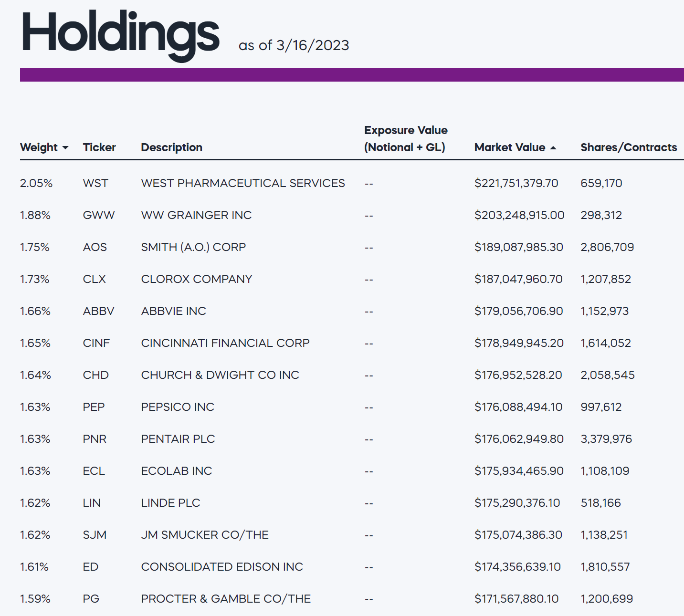The width and height of the screenshot is (684, 616).
Task: Select the SJM ticker cell
Action: [95, 535]
